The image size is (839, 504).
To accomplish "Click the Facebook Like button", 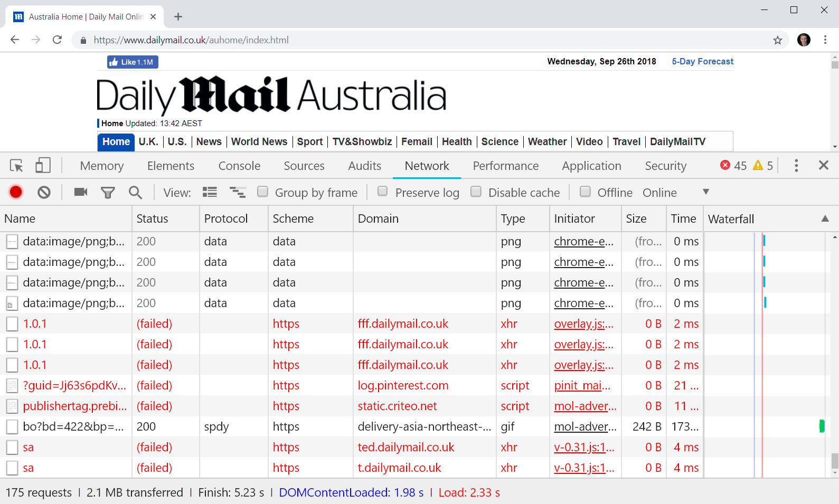I will [133, 62].
